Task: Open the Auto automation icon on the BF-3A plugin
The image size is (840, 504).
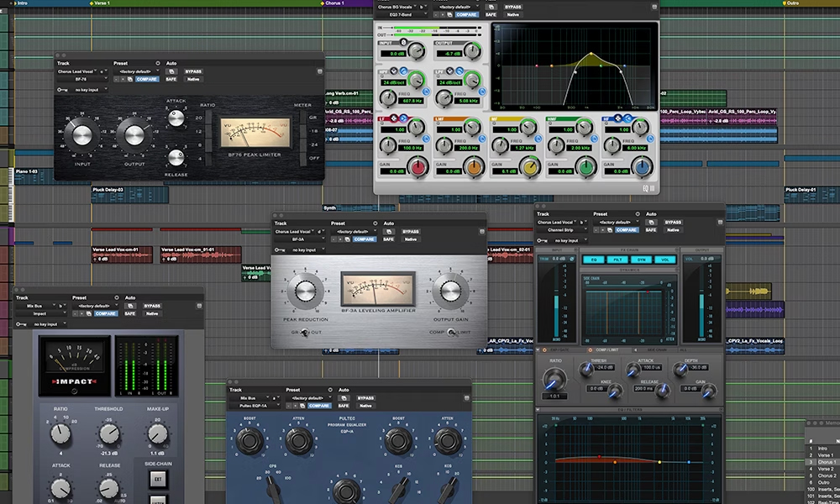Action: [389, 230]
